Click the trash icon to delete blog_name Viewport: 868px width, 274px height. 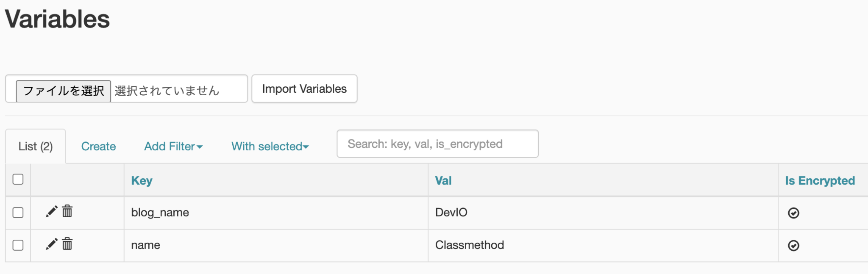[x=67, y=212]
